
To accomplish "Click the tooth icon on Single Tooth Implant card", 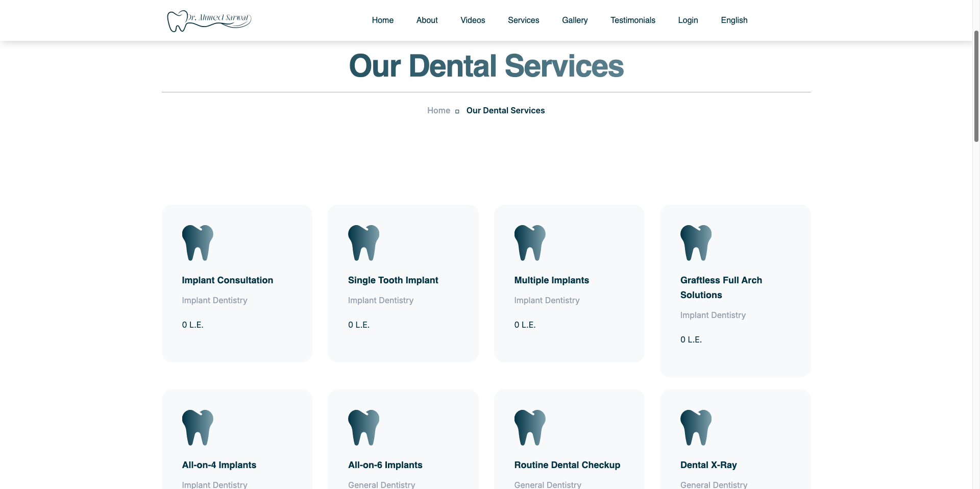I will [363, 243].
